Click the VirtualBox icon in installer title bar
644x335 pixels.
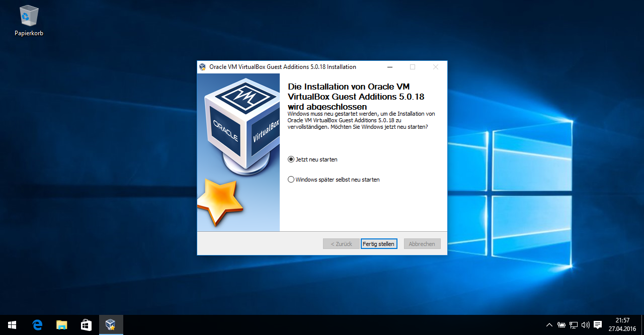(x=202, y=67)
